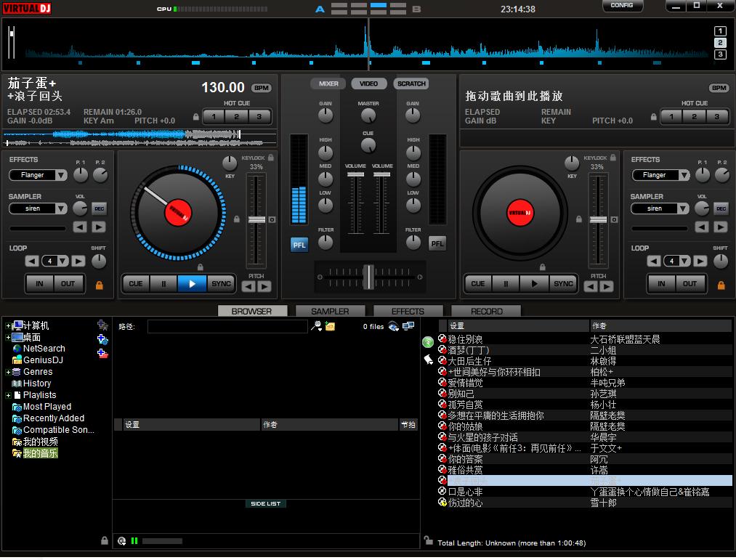Click right deck SYNC button

pyautogui.click(x=563, y=283)
